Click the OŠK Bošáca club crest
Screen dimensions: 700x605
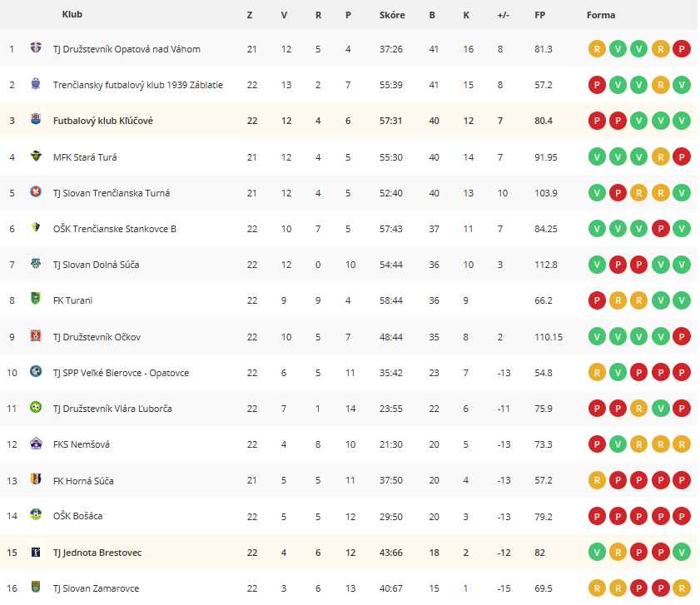click(x=36, y=514)
